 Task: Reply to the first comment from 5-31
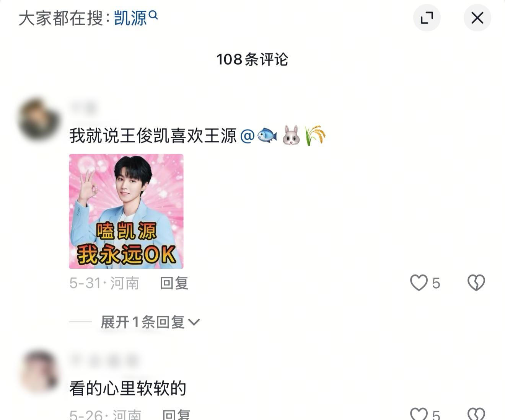(x=174, y=283)
